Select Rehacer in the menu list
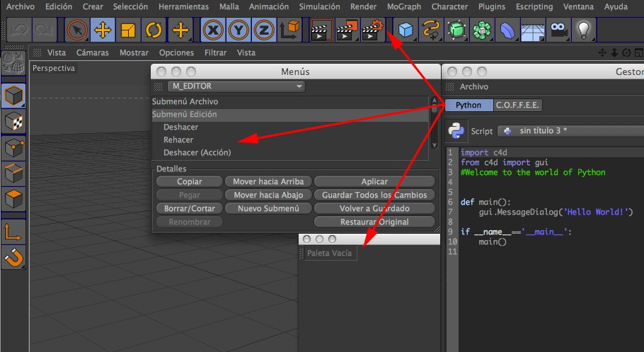 [178, 140]
